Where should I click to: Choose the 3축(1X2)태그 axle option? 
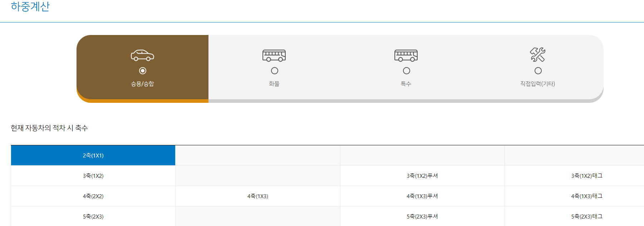[x=586, y=176]
